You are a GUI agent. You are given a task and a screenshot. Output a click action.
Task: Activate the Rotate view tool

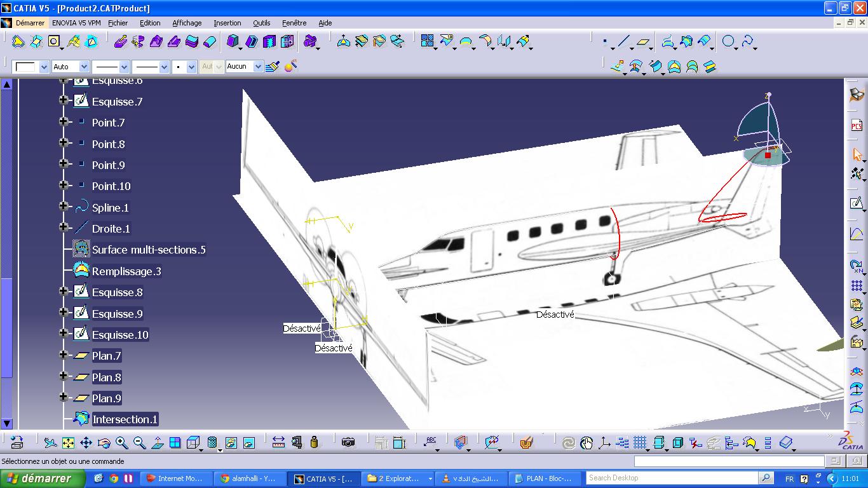tap(104, 442)
